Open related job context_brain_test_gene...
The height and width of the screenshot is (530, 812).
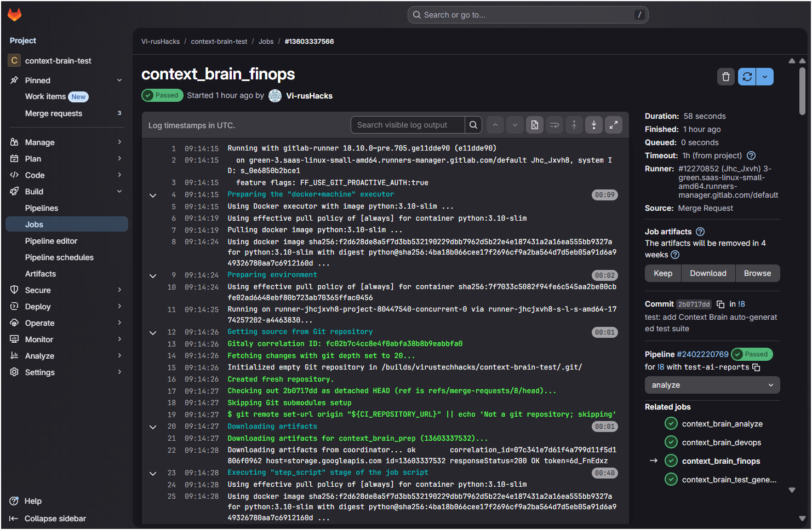(x=729, y=480)
